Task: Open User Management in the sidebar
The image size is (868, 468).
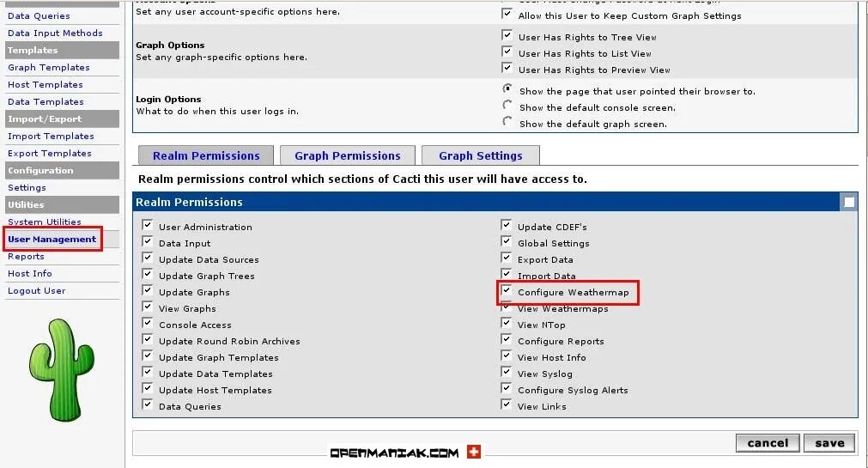Action: tap(52, 240)
